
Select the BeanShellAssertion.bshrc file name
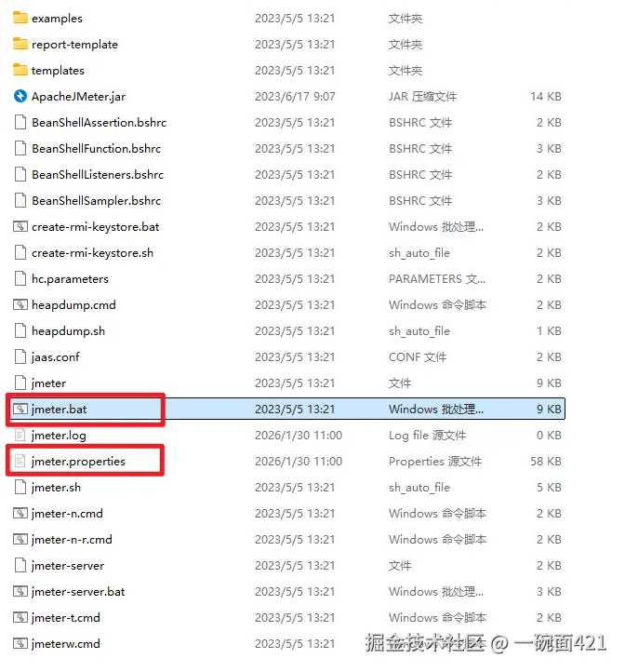[99, 123]
